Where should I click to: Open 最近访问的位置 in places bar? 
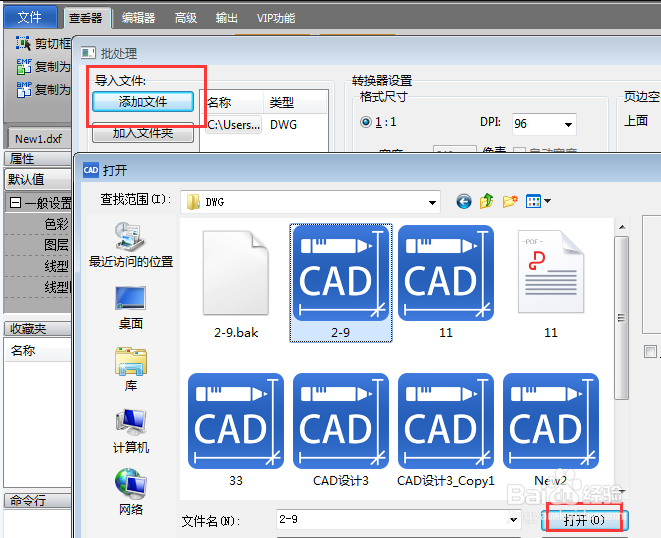coord(131,245)
